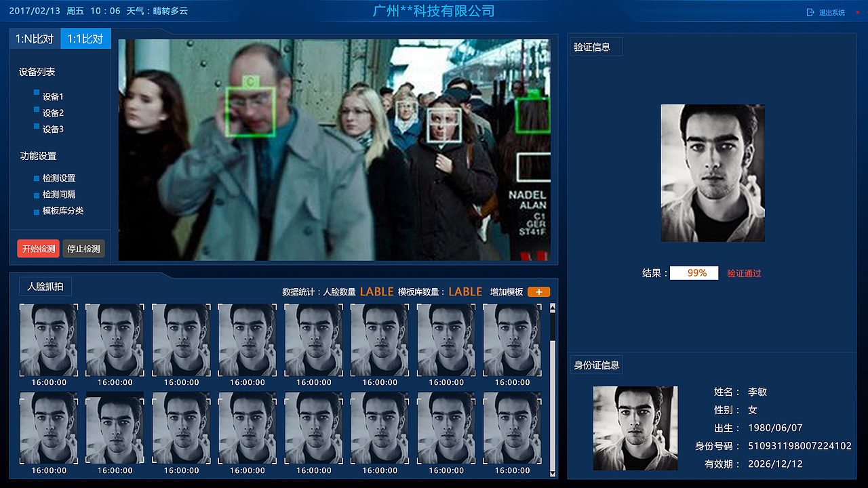This screenshot has width=868, height=488.
Task: Select 设备2 in device list
Action: pos(53,113)
